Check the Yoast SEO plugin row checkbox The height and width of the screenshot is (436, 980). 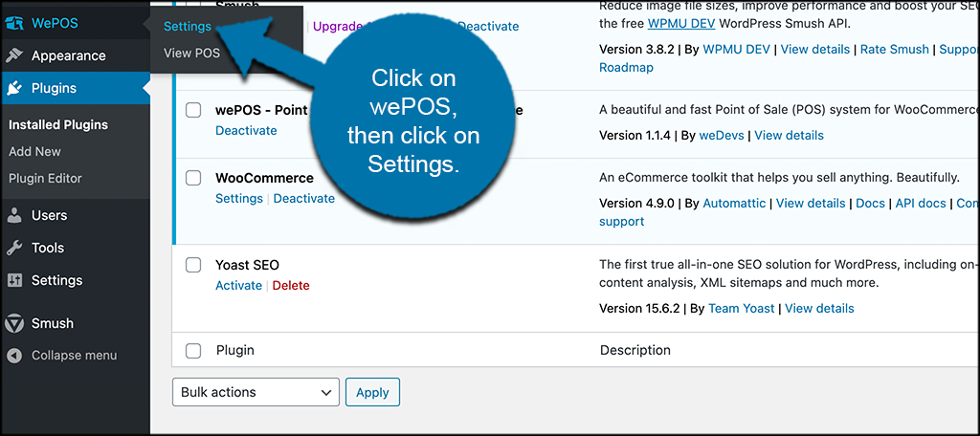[193, 265]
